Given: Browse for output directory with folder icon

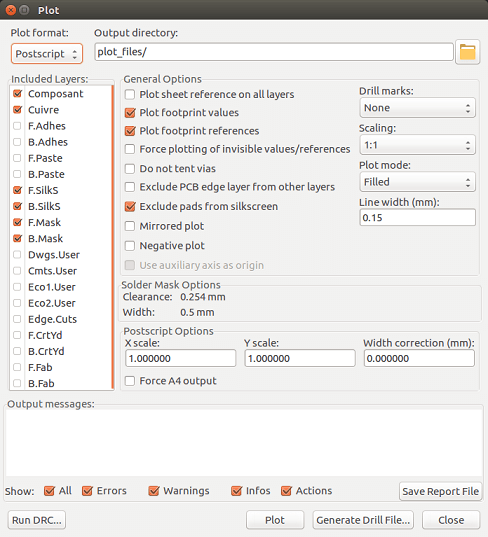Looking at the screenshot, I should coord(467,52).
